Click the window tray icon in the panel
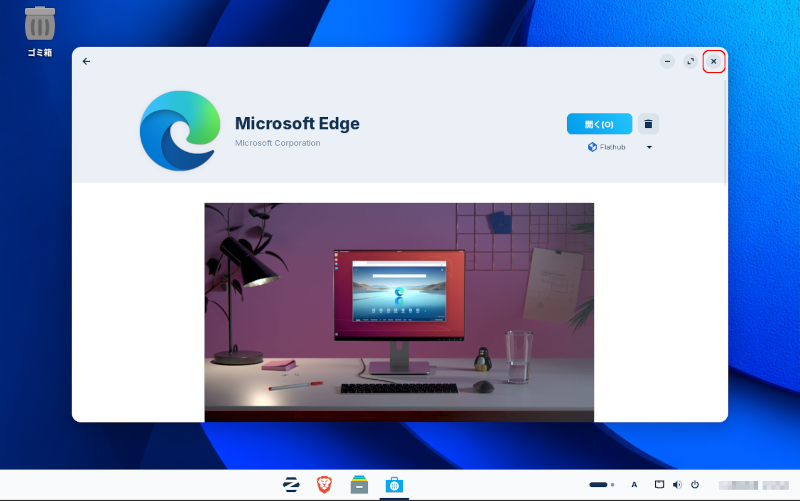This screenshot has width=800, height=501. pos(659,484)
